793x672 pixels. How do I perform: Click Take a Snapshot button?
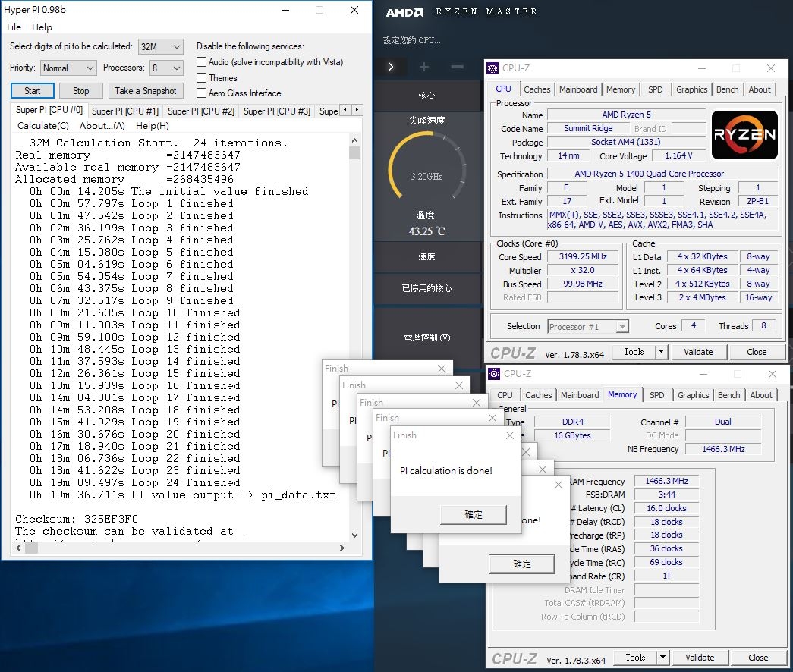146,90
